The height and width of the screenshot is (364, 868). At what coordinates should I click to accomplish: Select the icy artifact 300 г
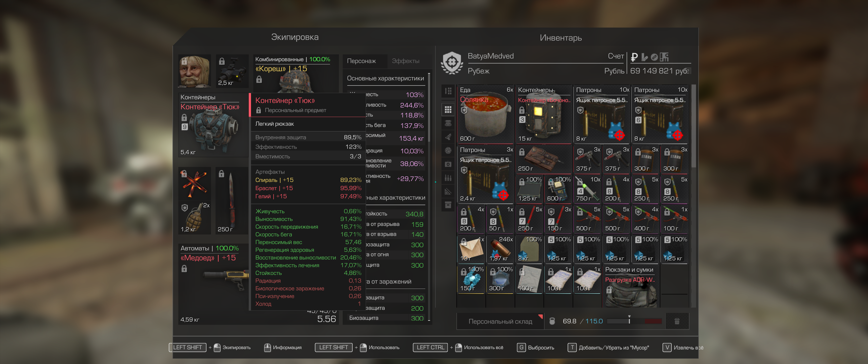(x=500, y=279)
